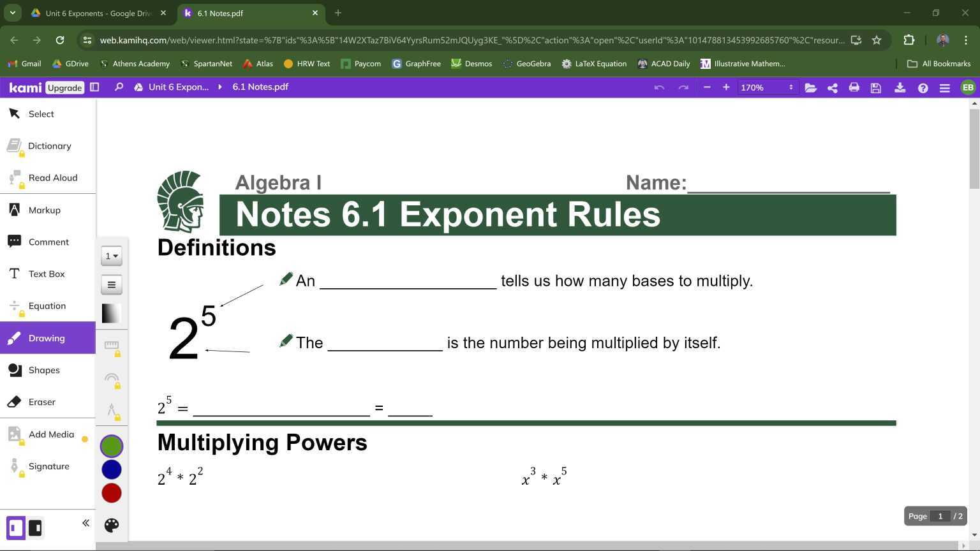Open the Shapes tool
Image resolution: width=980 pixels, height=551 pixels.
pos(44,370)
